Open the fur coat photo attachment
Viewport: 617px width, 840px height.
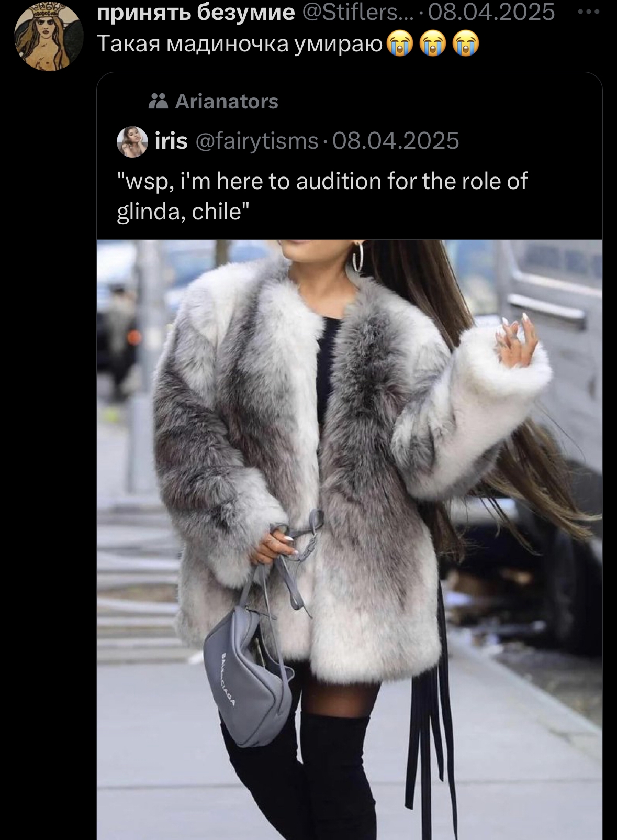[350, 539]
